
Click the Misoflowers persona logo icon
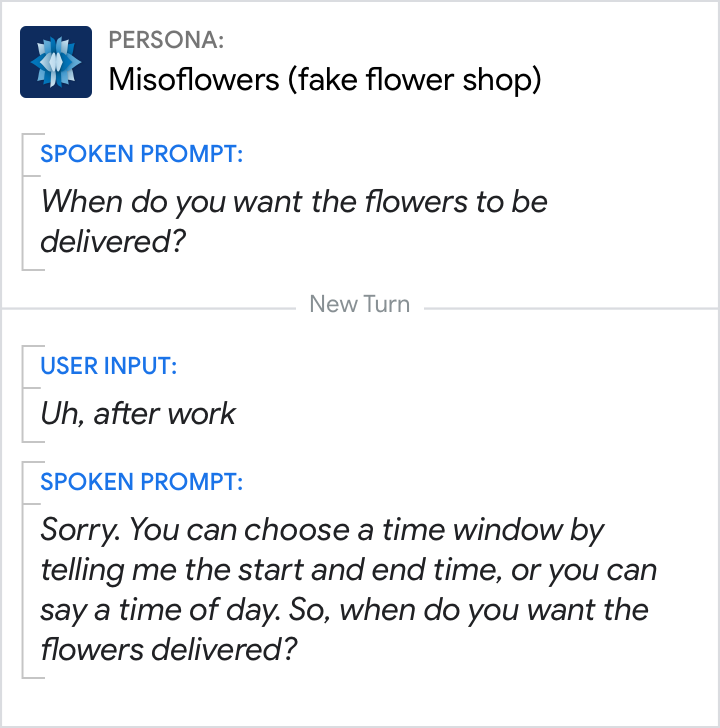(x=56, y=62)
